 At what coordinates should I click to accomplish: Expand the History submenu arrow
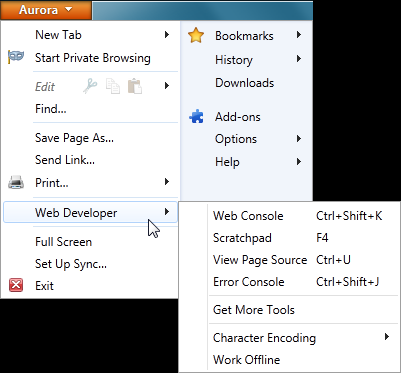click(299, 59)
